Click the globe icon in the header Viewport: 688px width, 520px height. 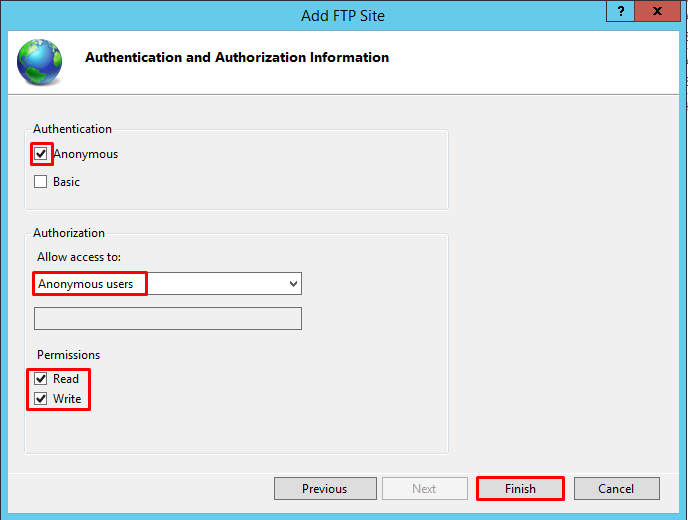pos(39,61)
